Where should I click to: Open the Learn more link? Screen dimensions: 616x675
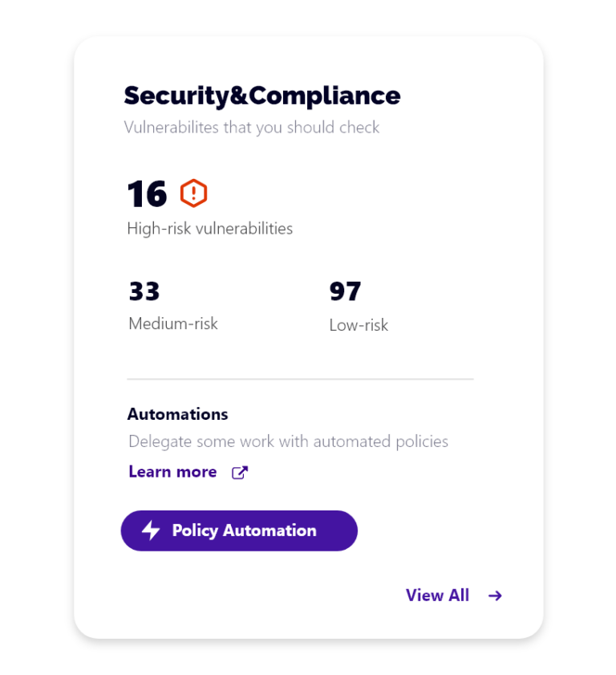click(x=172, y=471)
